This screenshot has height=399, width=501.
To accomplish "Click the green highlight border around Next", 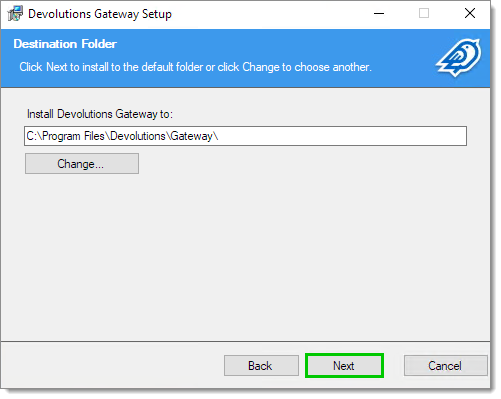I will click(344, 355).
